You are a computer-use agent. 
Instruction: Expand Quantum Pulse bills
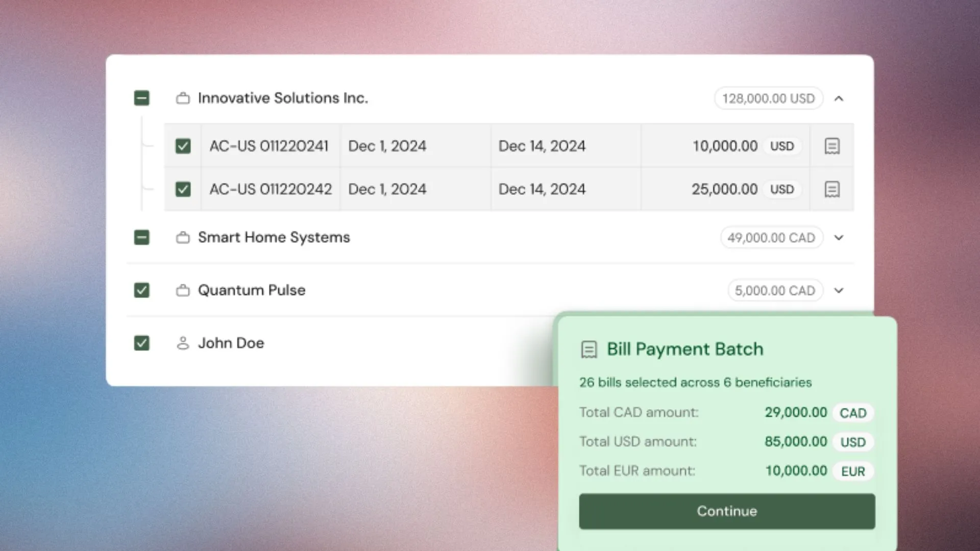(839, 290)
